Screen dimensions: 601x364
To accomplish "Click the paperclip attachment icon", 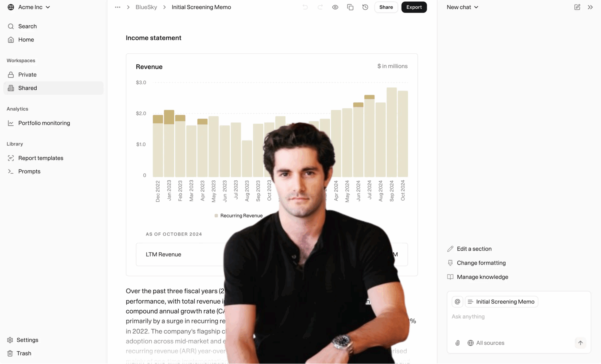I will [x=457, y=343].
